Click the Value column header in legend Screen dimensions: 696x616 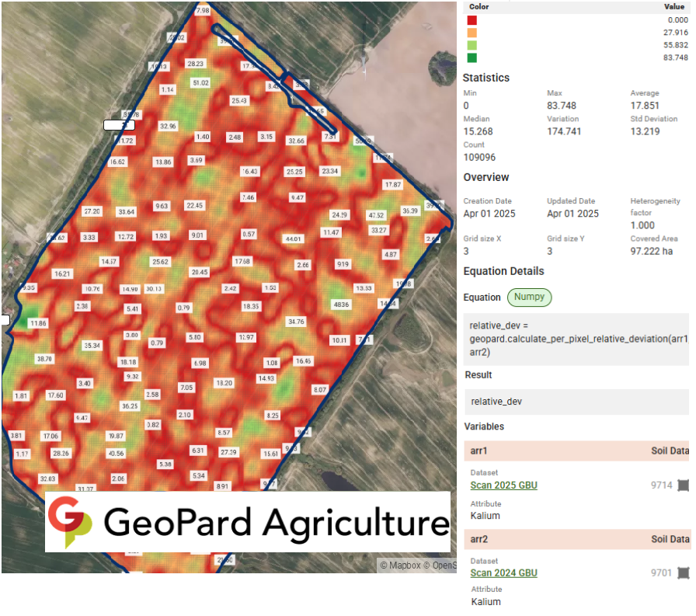673,7
